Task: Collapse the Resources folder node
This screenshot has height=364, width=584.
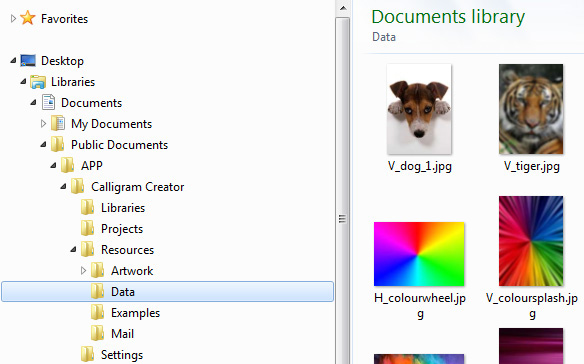Action: click(73, 250)
